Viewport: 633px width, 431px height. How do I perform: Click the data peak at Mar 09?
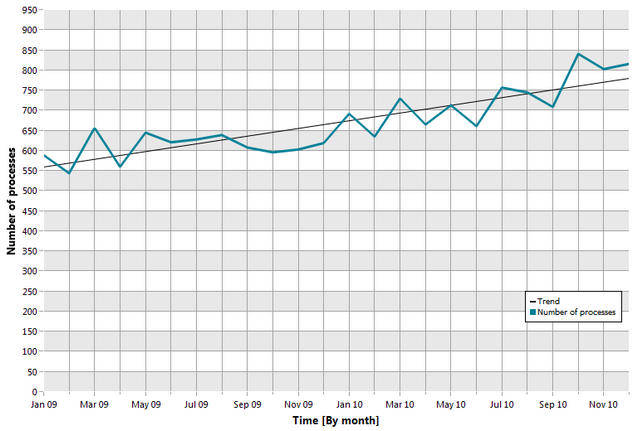pyautogui.click(x=94, y=128)
